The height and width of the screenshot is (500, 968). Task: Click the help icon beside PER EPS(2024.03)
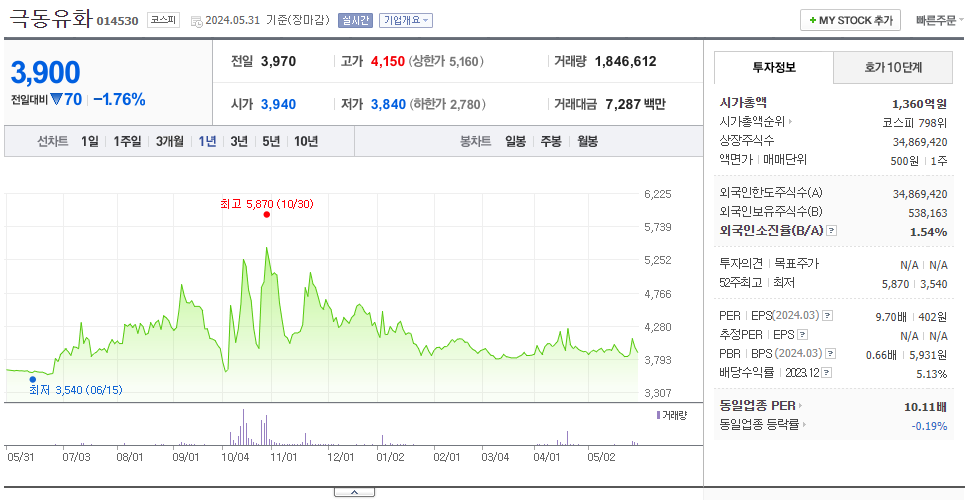pos(827,316)
